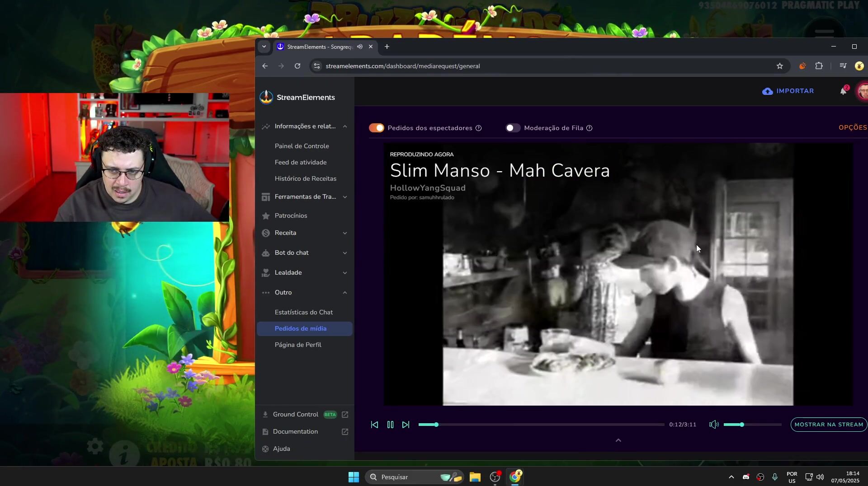Open Histórico de Receitas
The width and height of the screenshot is (868, 486).
(x=306, y=178)
